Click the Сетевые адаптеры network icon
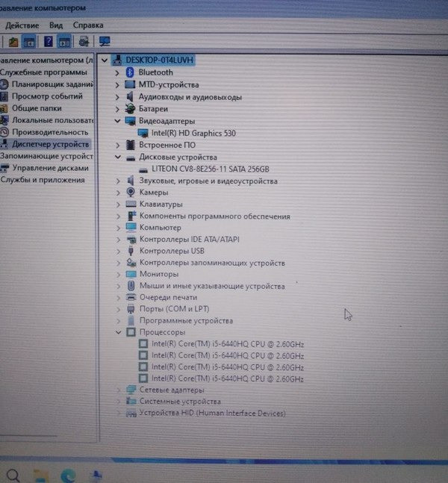The height and width of the screenshot is (483, 448). [x=131, y=390]
